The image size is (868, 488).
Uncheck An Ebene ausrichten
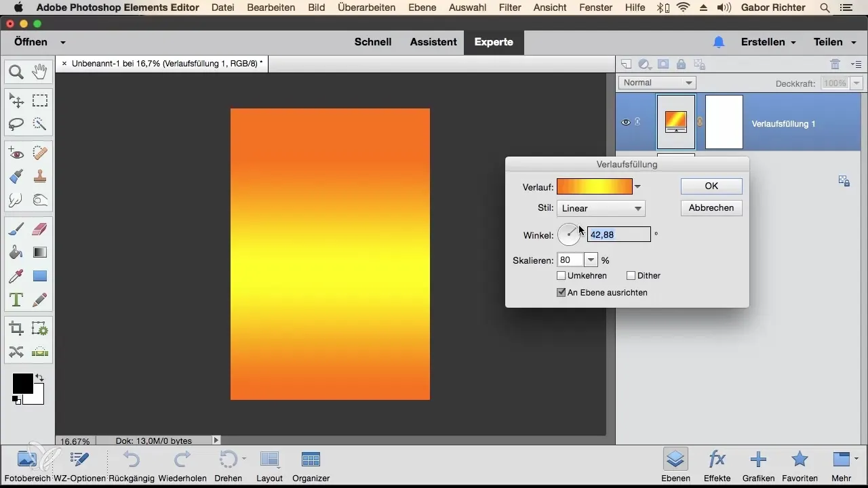[561, 293]
